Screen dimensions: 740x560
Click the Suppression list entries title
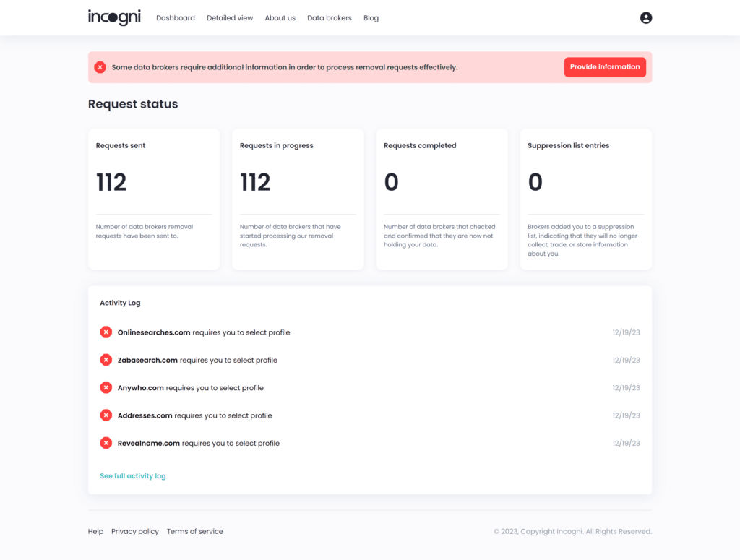click(568, 145)
